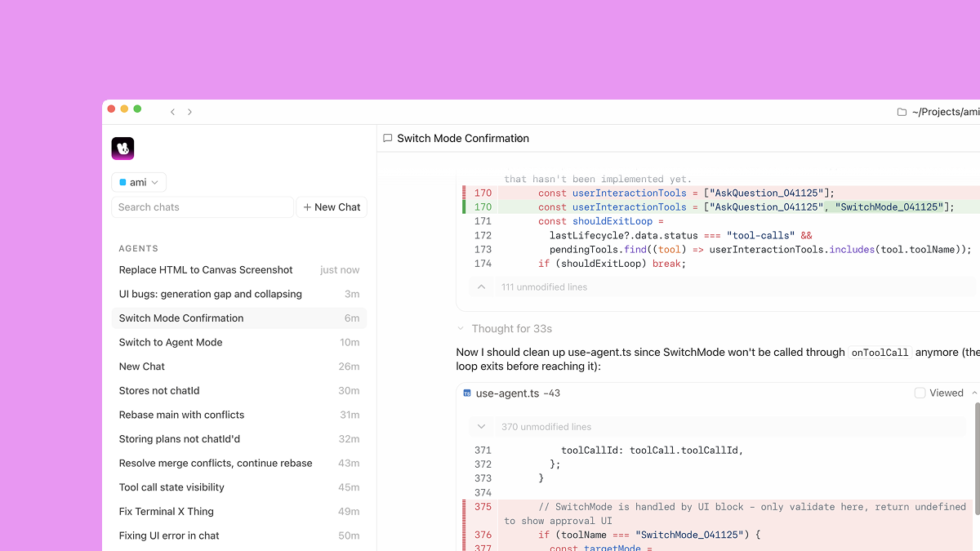Collapse the Thought for 33s section
980x551 pixels.
coord(462,329)
